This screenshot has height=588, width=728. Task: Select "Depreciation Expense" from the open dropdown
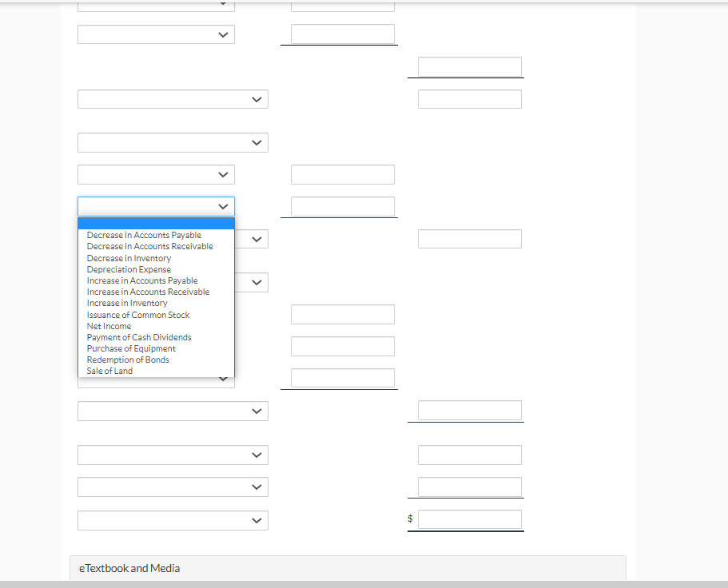point(128,269)
